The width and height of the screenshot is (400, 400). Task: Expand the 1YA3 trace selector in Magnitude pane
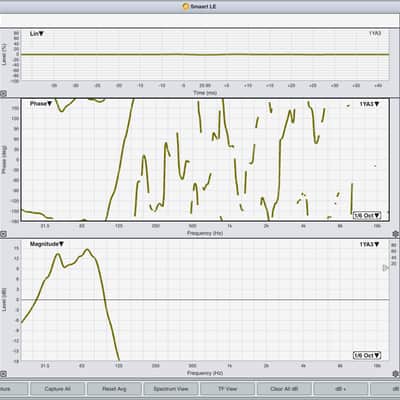click(x=369, y=244)
